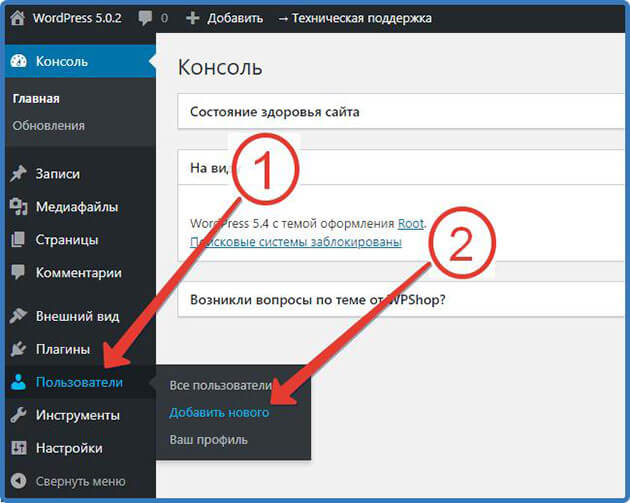This screenshot has height=503, width=630.
Task: Click the Консоль page heading
Action: click(220, 67)
